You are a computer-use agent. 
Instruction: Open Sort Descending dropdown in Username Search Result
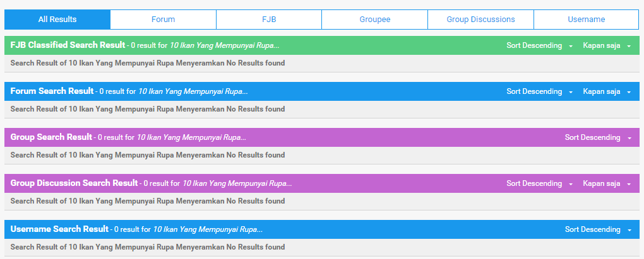click(598, 229)
